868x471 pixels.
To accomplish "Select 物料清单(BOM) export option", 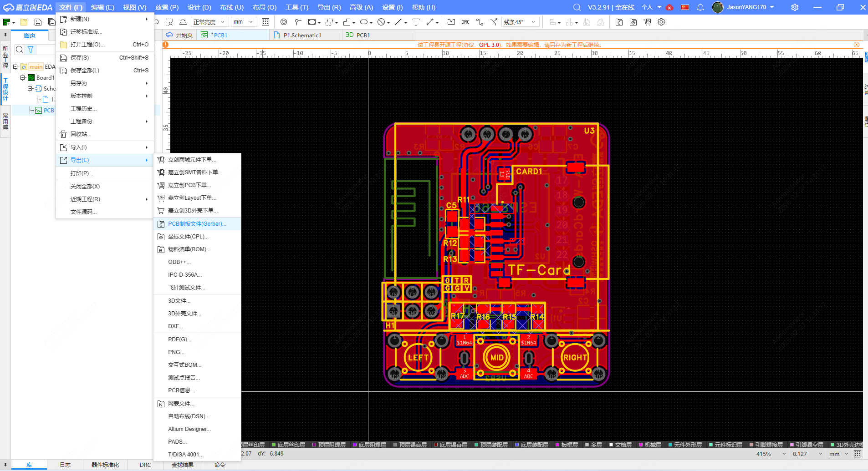I will click(189, 249).
